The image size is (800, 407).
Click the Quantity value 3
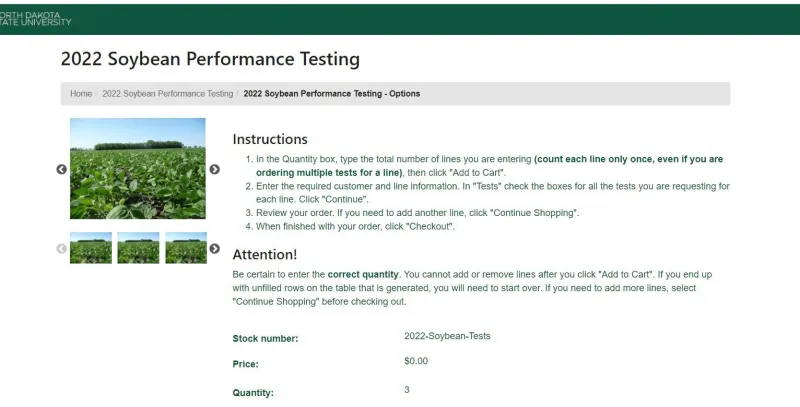[407, 389]
